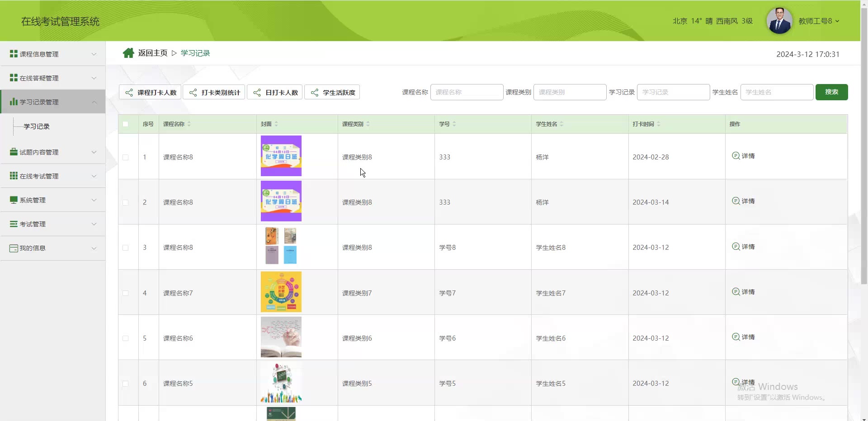
Task: Open the 教师工号8 user dropdown
Action: (x=819, y=21)
